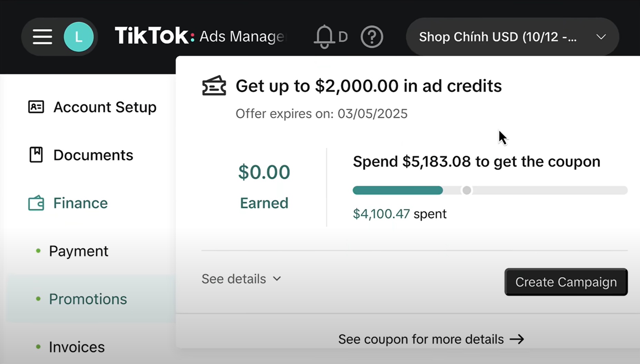640x364 pixels.
Task: Click the Create Campaign button
Action: 566,282
